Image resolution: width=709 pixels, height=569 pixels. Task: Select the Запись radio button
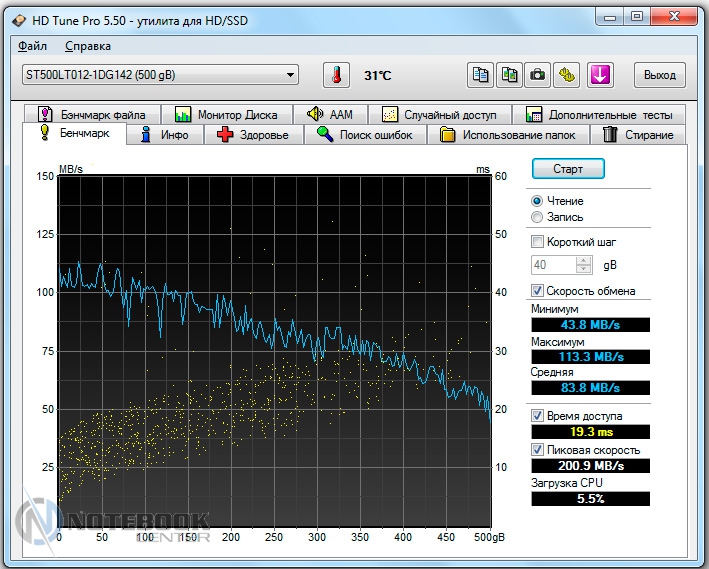pyautogui.click(x=538, y=217)
